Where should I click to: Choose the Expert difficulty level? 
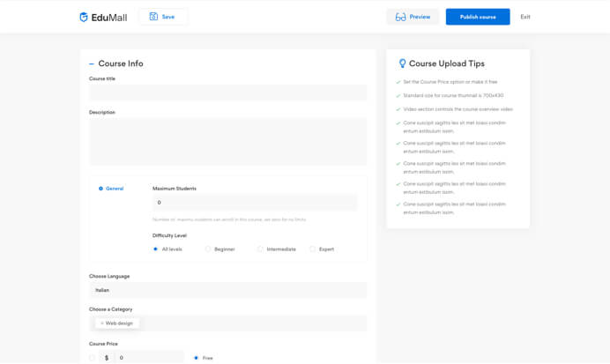[313, 249]
